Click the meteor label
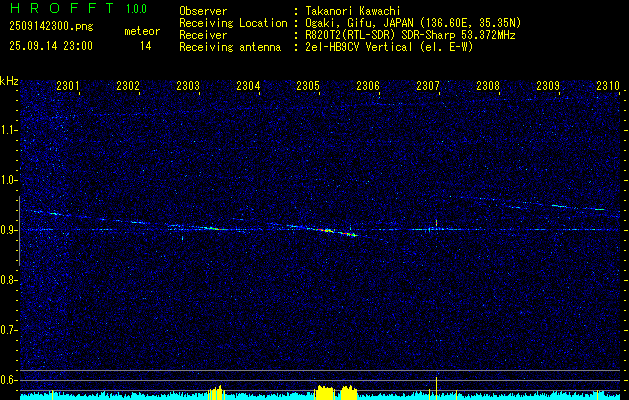Viewport: 629px width, 400px height. click(x=142, y=31)
